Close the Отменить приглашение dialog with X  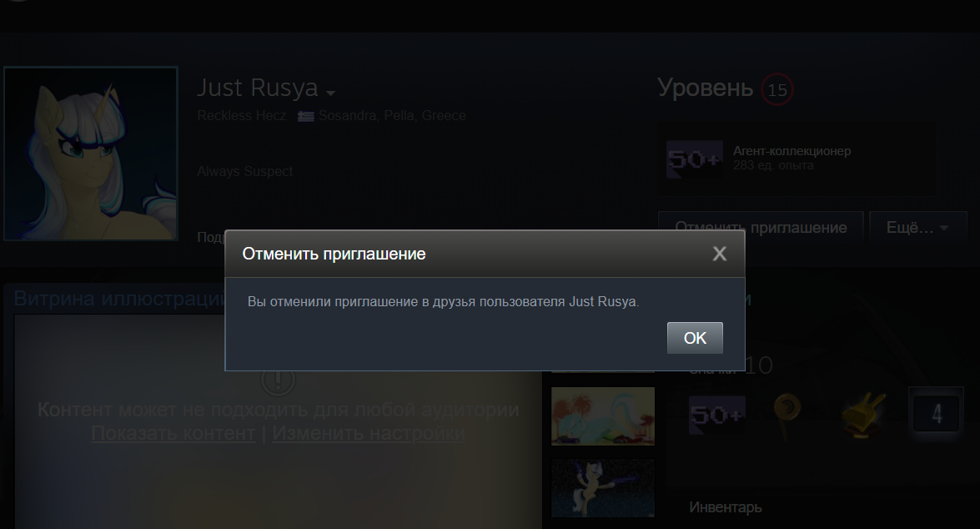click(720, 254)
